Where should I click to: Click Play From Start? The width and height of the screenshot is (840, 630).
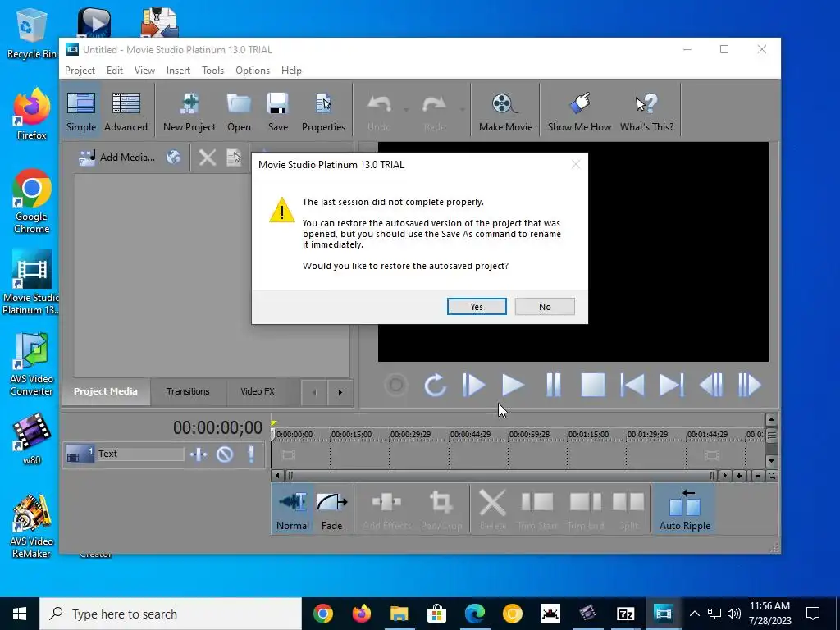[x=474, y=385]
